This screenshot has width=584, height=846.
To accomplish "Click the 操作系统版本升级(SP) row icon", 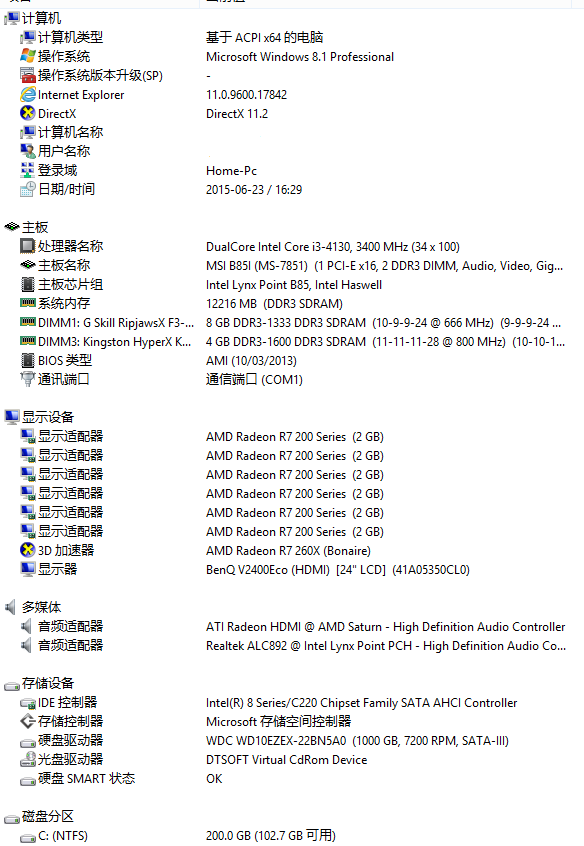I will pyautogui.click(x=28, y=75).
